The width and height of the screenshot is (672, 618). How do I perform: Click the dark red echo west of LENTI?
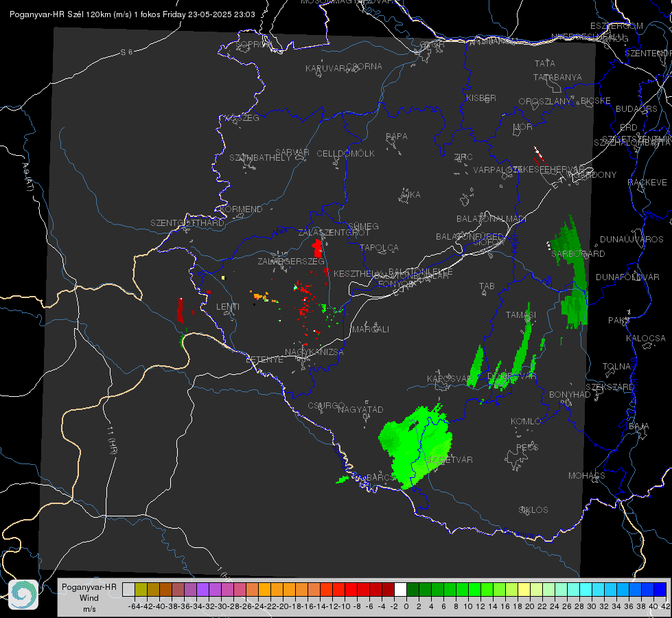tap(180, 310)
